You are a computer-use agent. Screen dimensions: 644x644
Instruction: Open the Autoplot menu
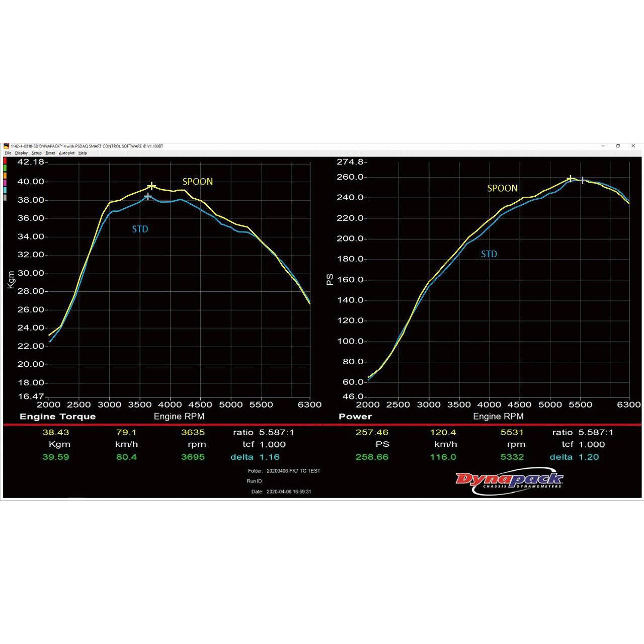tap(66, 153)
